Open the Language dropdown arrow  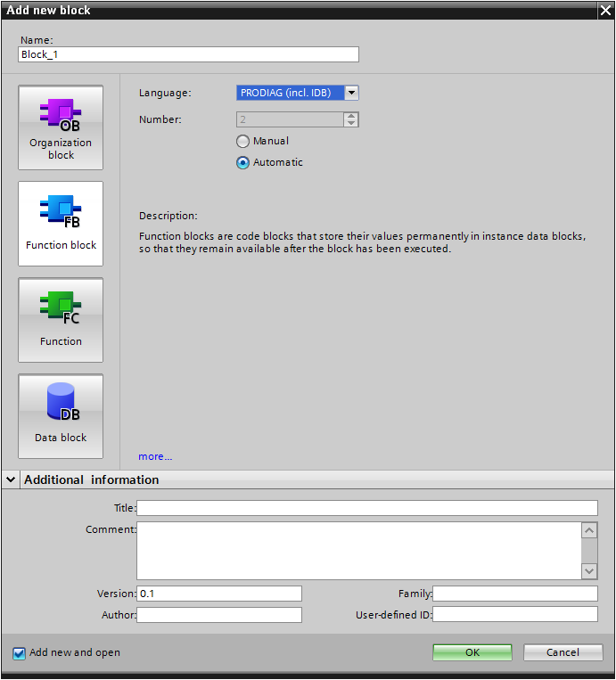[351, 93]
